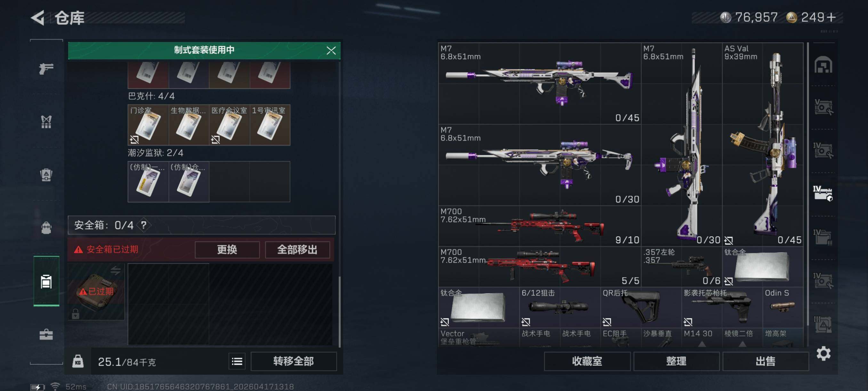
Task: Open the settings gear icon
Action: [x=823, y=353]
